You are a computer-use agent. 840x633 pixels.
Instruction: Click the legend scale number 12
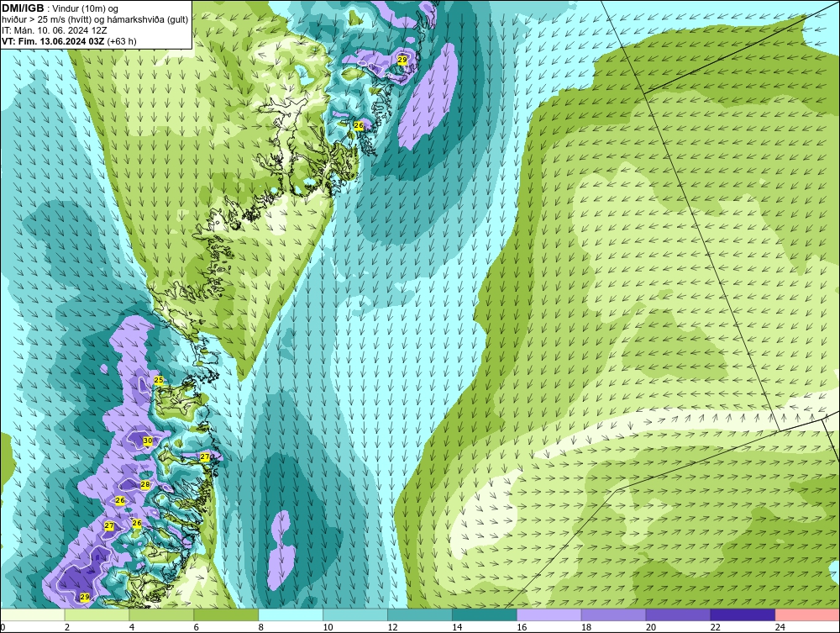[x=392, y=627]
